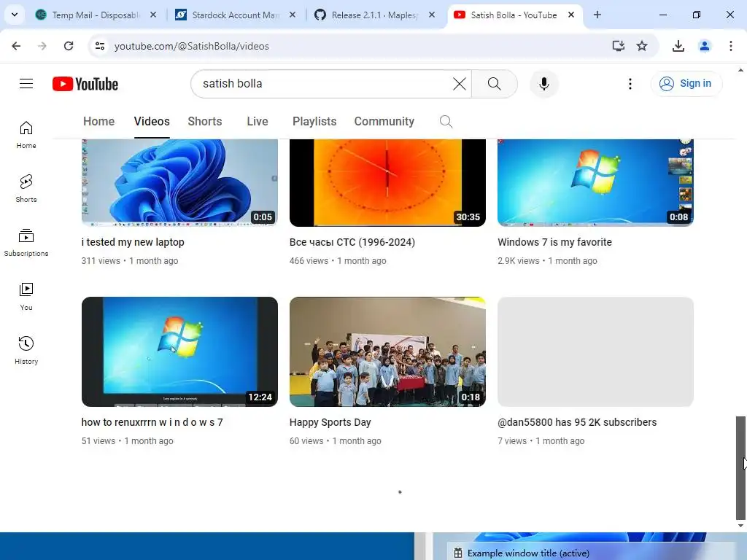Clear the search box with X icon
Viewport: 747px width, 560px height.
(x=460, y=84)
